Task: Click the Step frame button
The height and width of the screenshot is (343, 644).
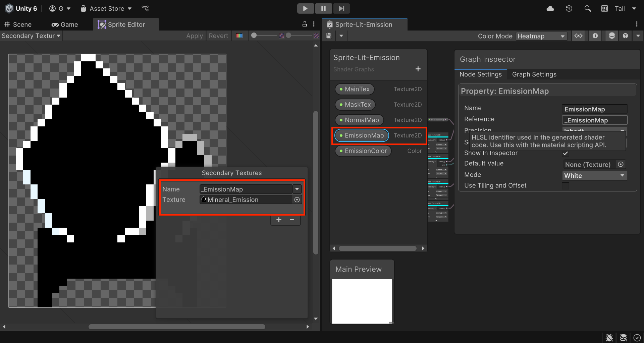Action: tap(341, 9)
